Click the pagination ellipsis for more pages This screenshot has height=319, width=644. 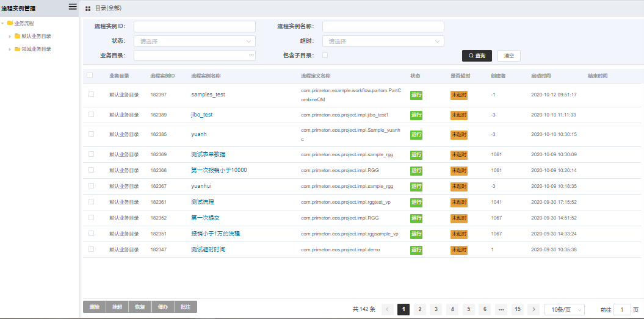(501, 309)
